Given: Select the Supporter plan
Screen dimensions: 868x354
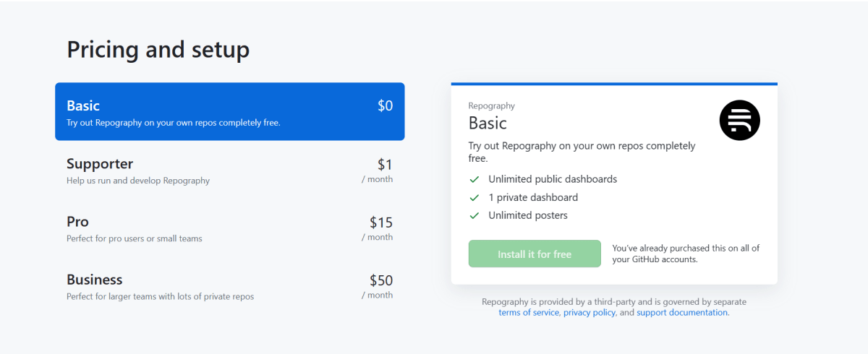Looking at the screenshot, I should pyautogui.click(x=230, y=170).
